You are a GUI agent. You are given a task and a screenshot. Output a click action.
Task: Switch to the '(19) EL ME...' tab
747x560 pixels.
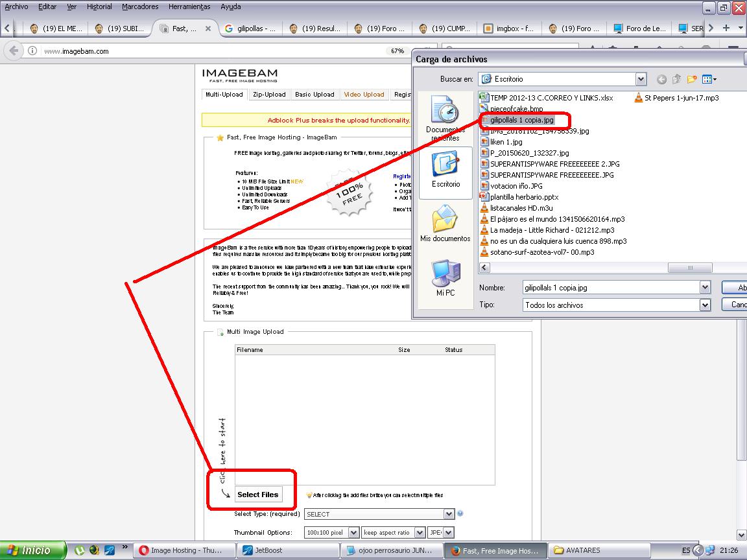tap(56, 29)
